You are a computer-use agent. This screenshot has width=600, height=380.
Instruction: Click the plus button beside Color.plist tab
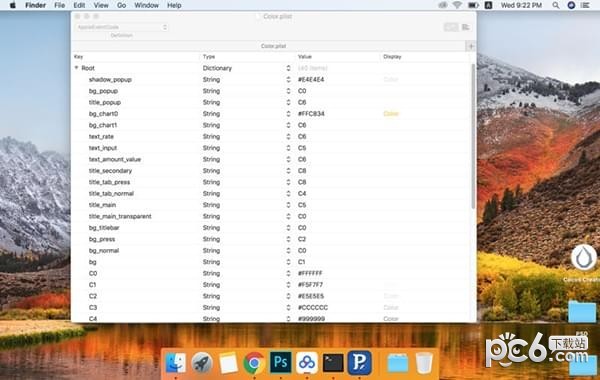click(471, 46)
